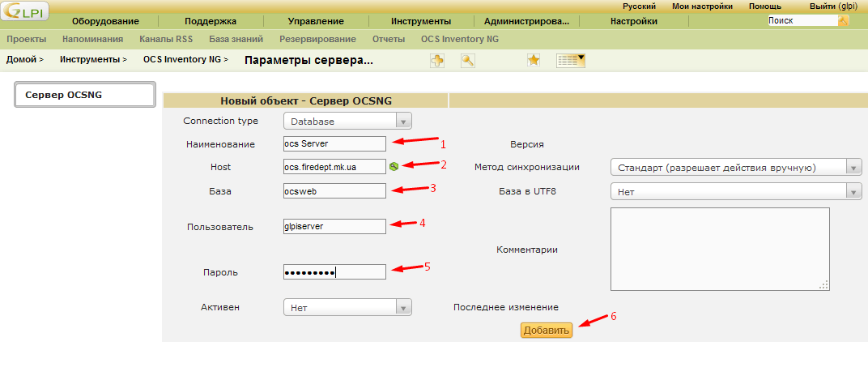Viewport: 868px width, 380px height.
Task: Open Каналы RSS submenu
Action: tap(166, 40)
